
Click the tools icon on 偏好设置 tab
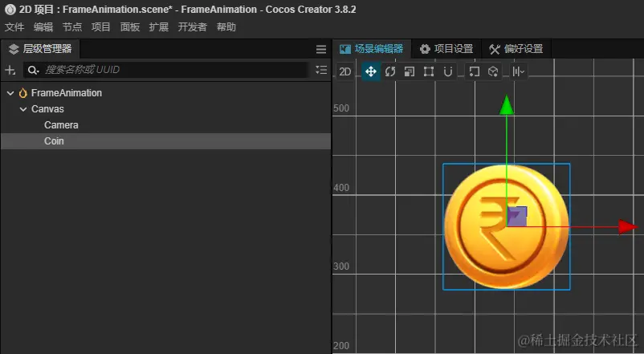(x=495, y=49)
